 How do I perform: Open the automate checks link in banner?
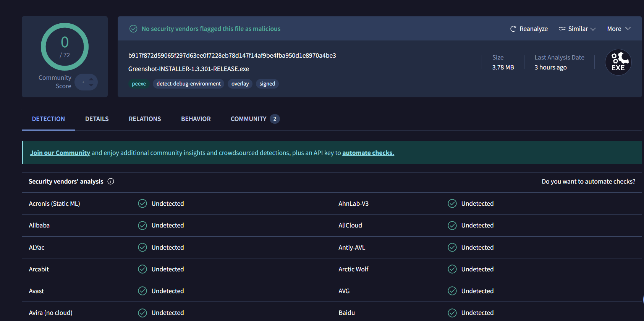coord(368,153)
